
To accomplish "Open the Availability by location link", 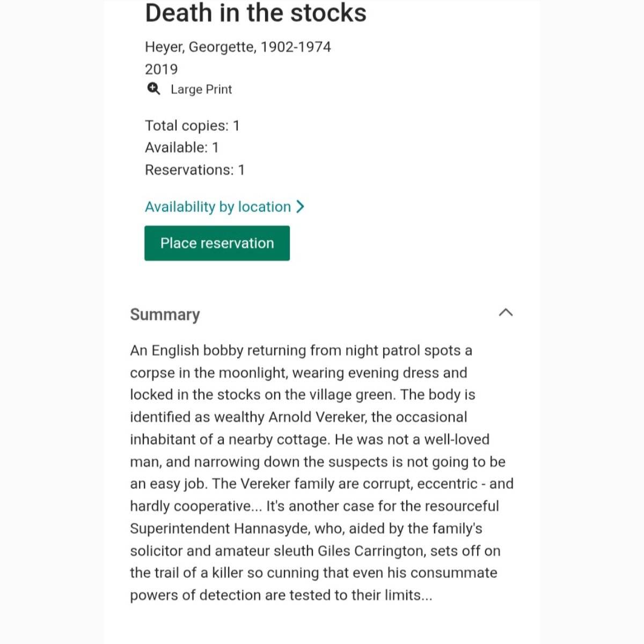I will 218,207.
